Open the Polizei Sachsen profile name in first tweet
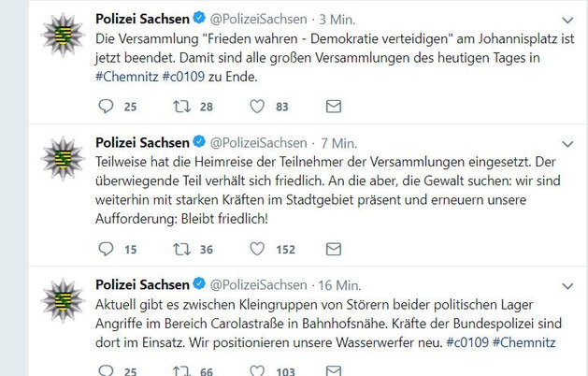The width and height of the screenshot is (588, 376). coord(141,18)
